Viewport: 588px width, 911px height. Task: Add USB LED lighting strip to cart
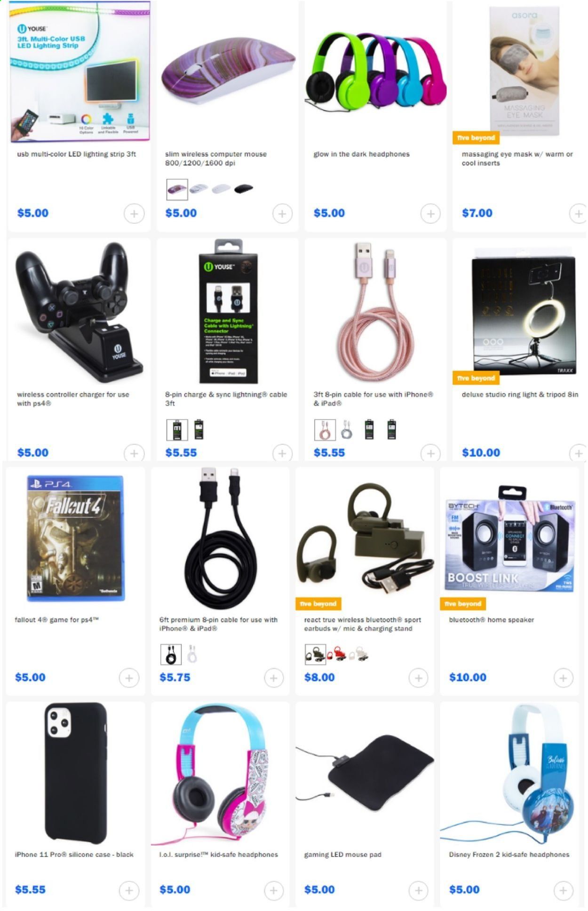pyautogui.click(x=134, y=214)
